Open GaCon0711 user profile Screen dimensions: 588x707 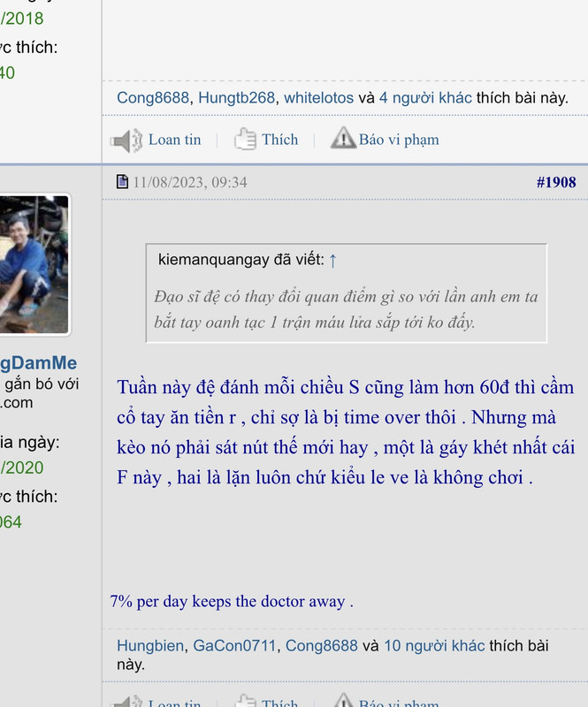point(234,646)
